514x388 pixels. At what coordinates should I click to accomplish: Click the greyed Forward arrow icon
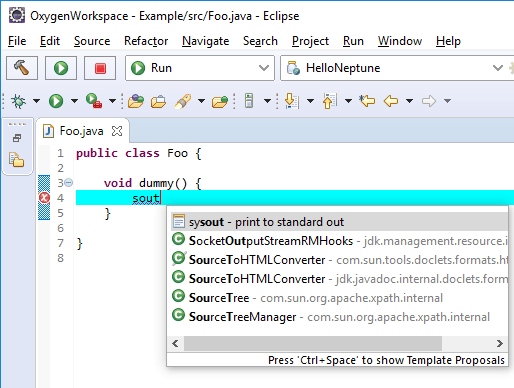429,101
